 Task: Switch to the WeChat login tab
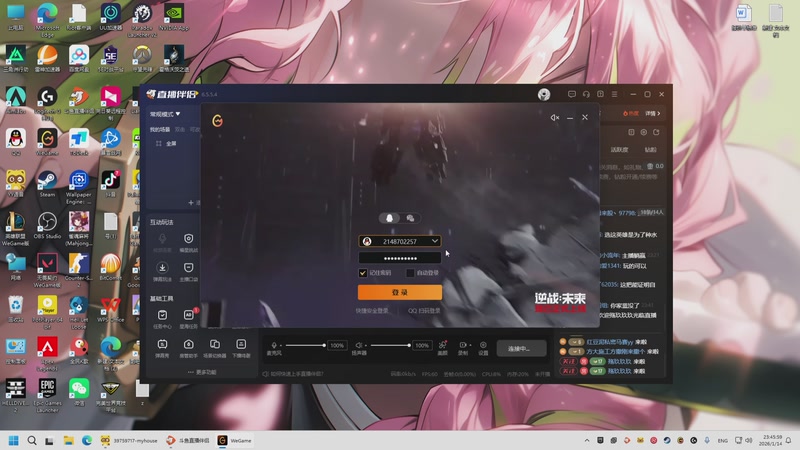point(410,218)
